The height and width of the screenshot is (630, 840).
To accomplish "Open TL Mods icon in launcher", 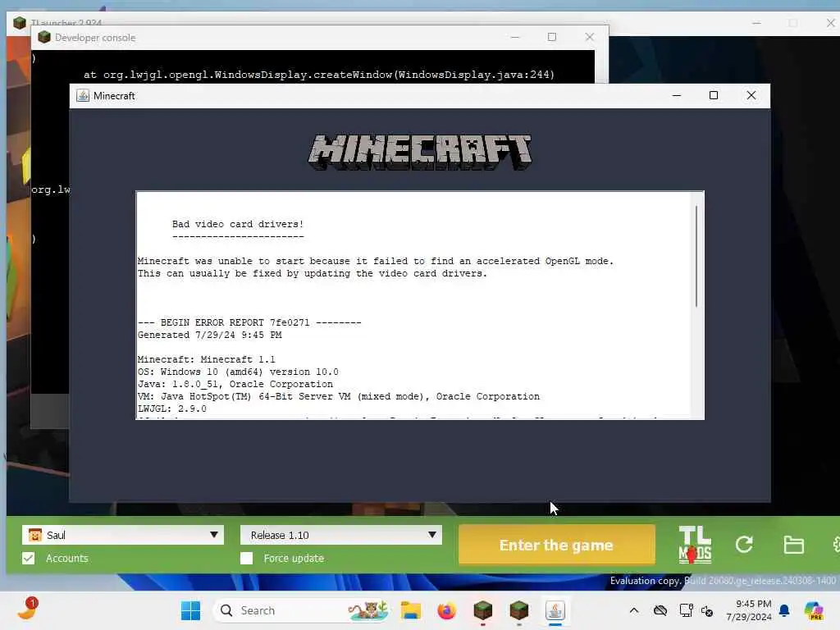I will point(695,545).
